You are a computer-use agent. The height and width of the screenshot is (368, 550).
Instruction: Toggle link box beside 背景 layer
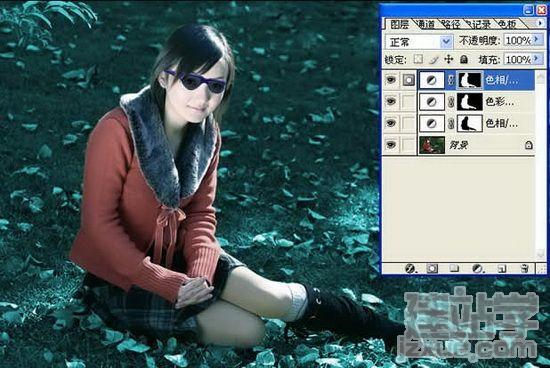(408, 145)
